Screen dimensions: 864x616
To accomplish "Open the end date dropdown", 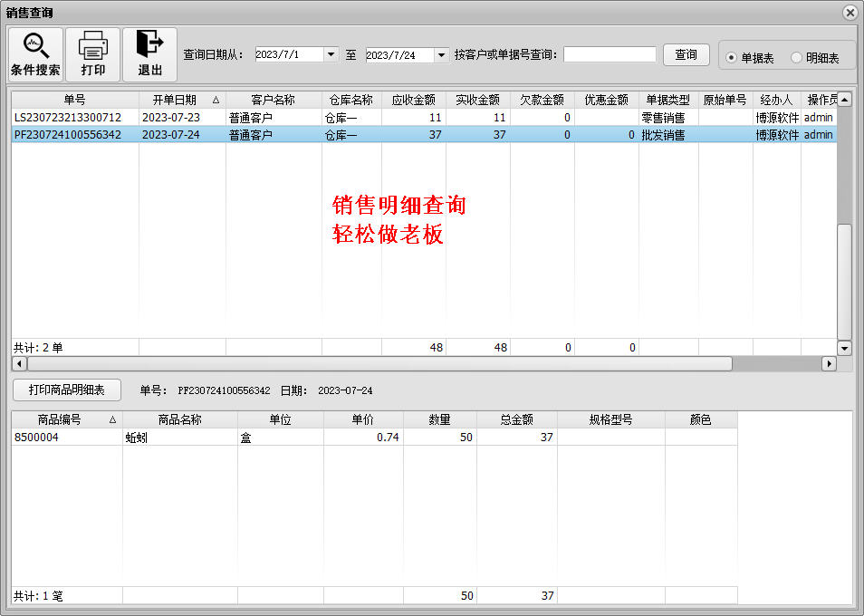I will point(441,55).
